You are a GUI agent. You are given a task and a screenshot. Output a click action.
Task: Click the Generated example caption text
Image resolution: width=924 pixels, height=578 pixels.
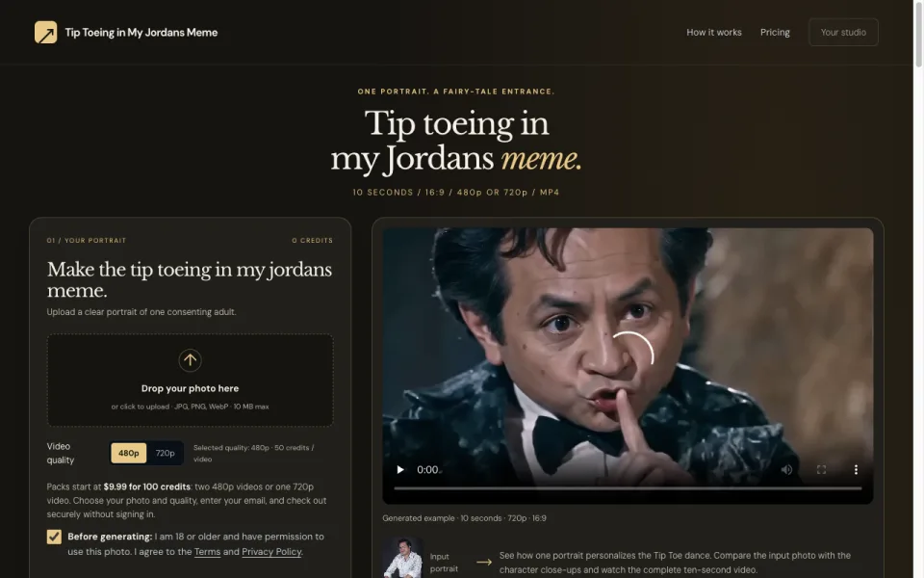464,518
